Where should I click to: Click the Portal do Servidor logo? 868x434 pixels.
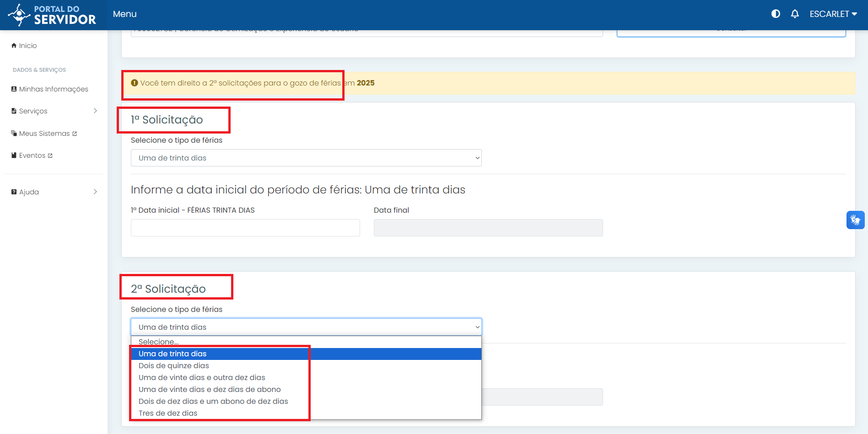coord(52,15)
